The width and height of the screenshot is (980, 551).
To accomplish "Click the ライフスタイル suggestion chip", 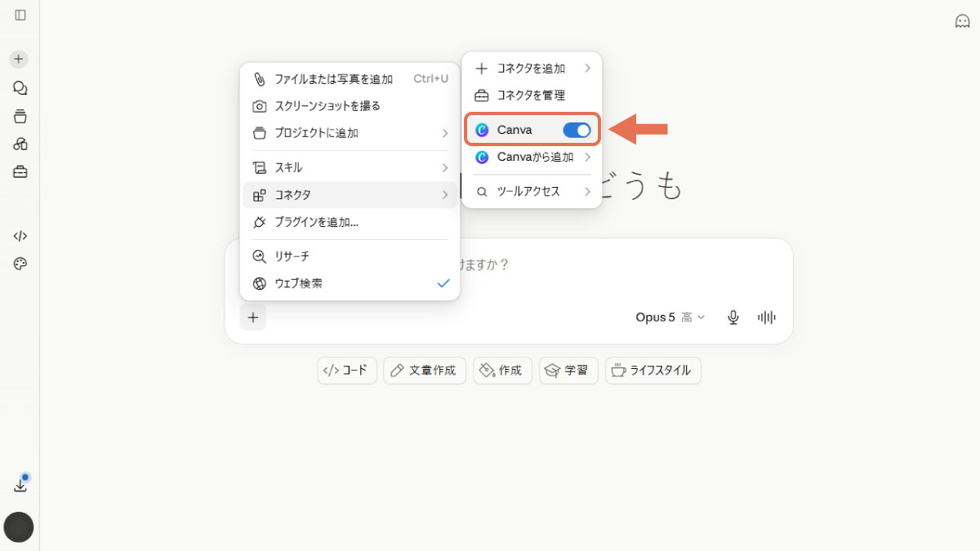I will tap(653, 371).
